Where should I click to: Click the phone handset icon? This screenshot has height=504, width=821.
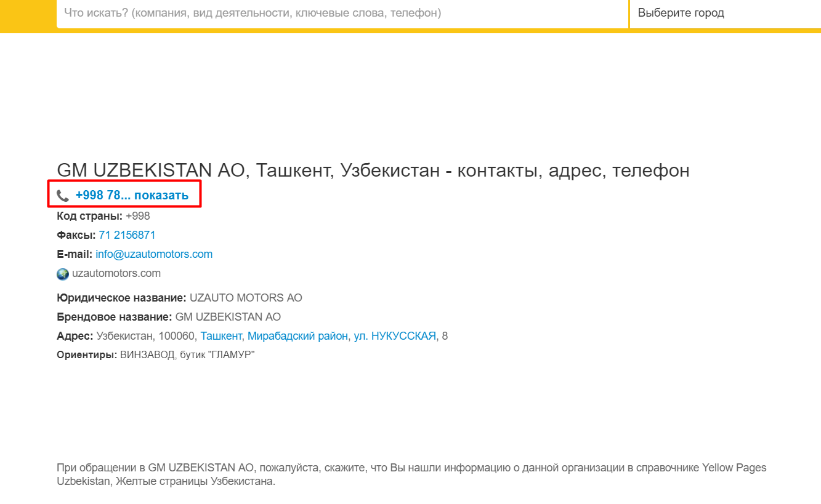point(63,196)
